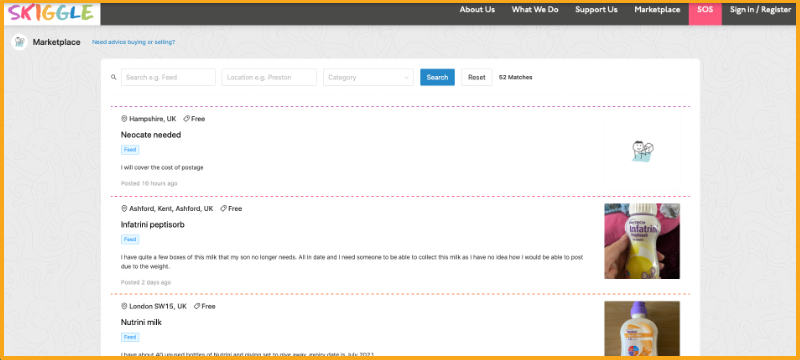Click 'I will cover the cost of postage'

point(162,168)
